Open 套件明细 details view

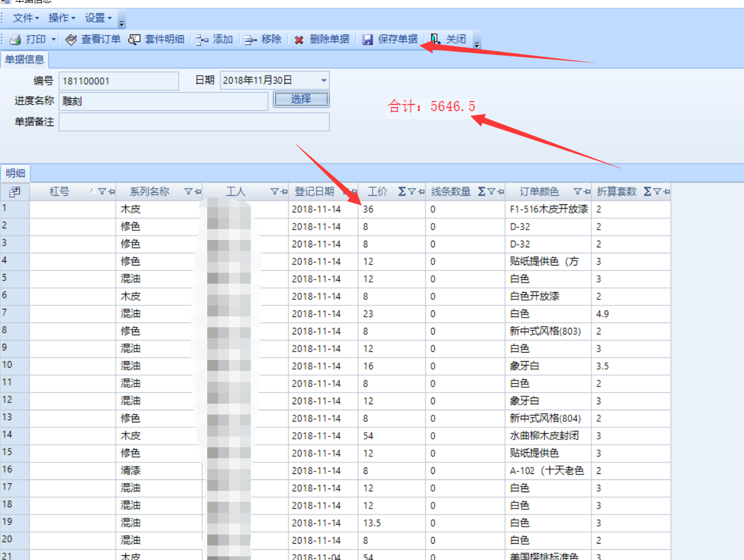tap(156, 39)
